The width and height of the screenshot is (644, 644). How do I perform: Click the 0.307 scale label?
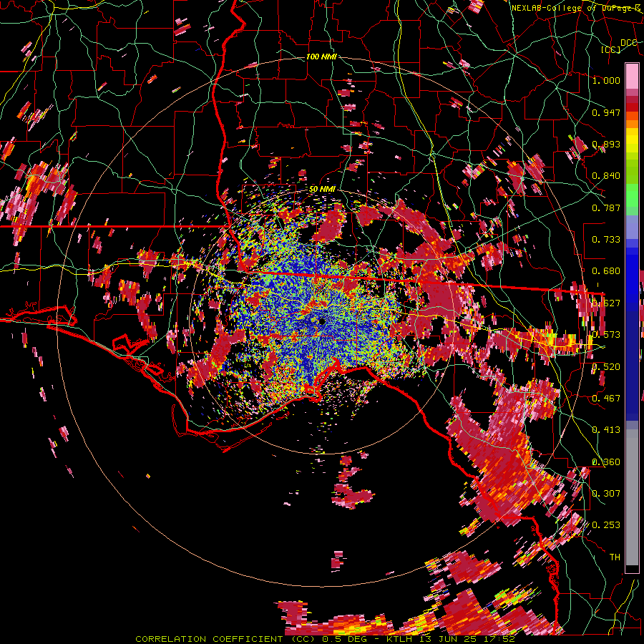pyautogui.click(x=606, y=494)
